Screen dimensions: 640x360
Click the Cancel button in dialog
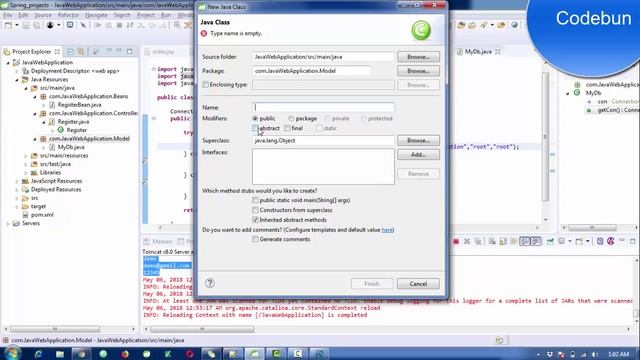tap(418, 284)
